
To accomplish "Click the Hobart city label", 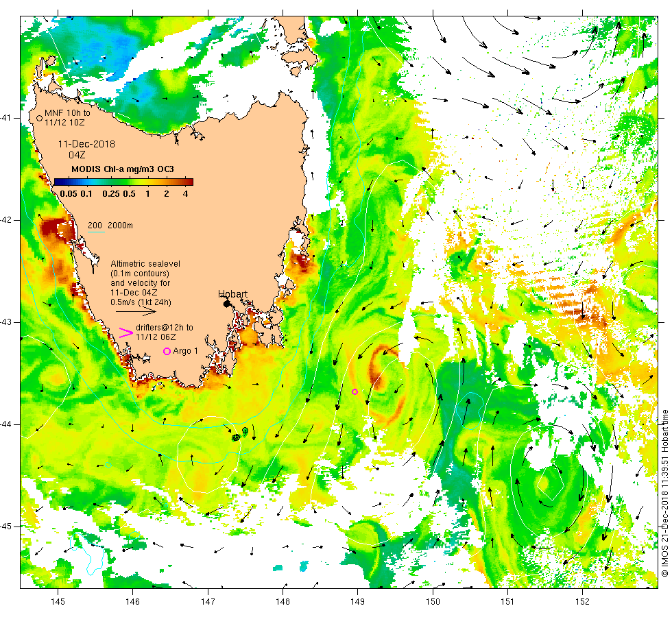I will (x=232, y=294).
